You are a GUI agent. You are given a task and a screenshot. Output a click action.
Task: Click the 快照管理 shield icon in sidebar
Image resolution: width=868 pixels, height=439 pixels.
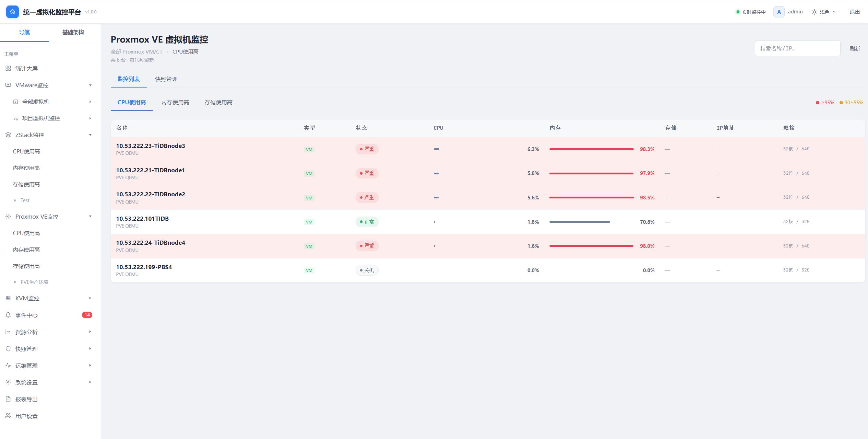(8, 348)
